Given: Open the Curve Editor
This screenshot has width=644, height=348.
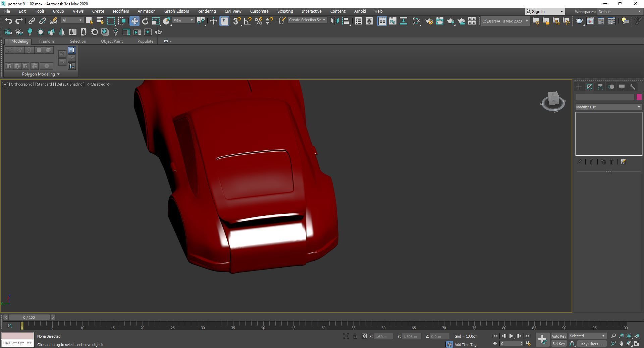Looking at the screenshot, I should point(392,21).
